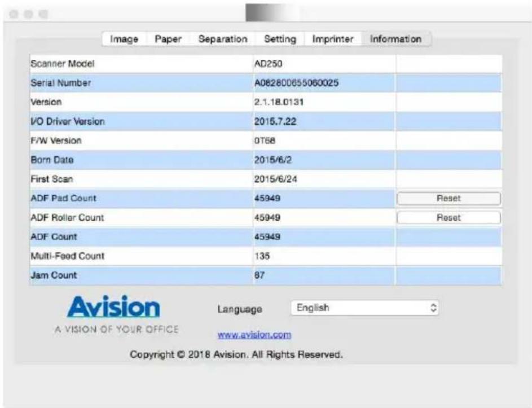Open the Imprinter tab
The height and width of the screenshot is (408, 532).
tap(333, 39)
